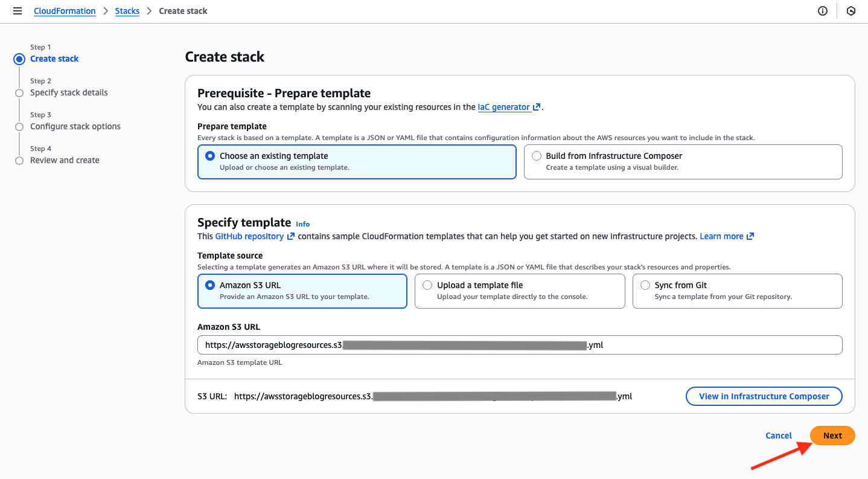Open CloudFormation from the breadcrumb
Viewport: 868px width, 479px height.
(x=65, y=10)
